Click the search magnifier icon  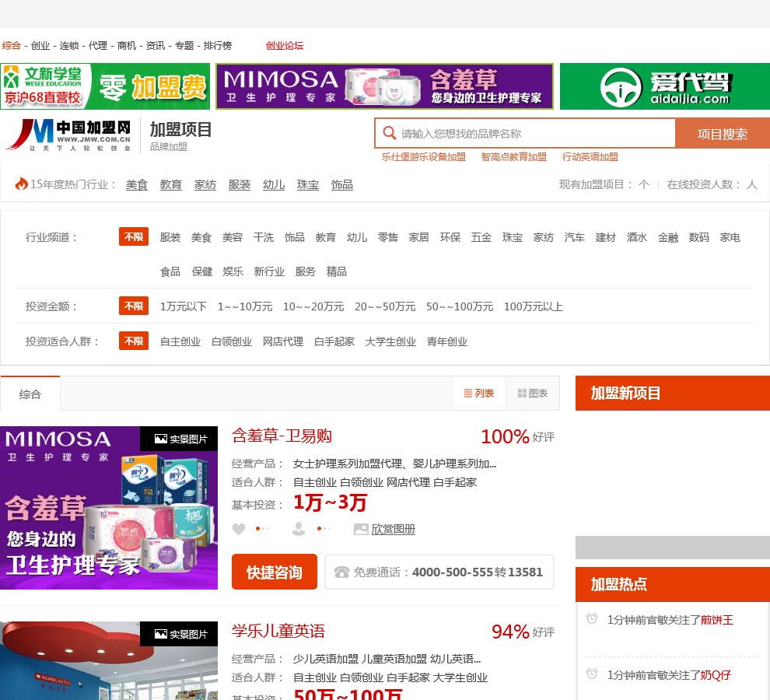[x=390, y=133]
